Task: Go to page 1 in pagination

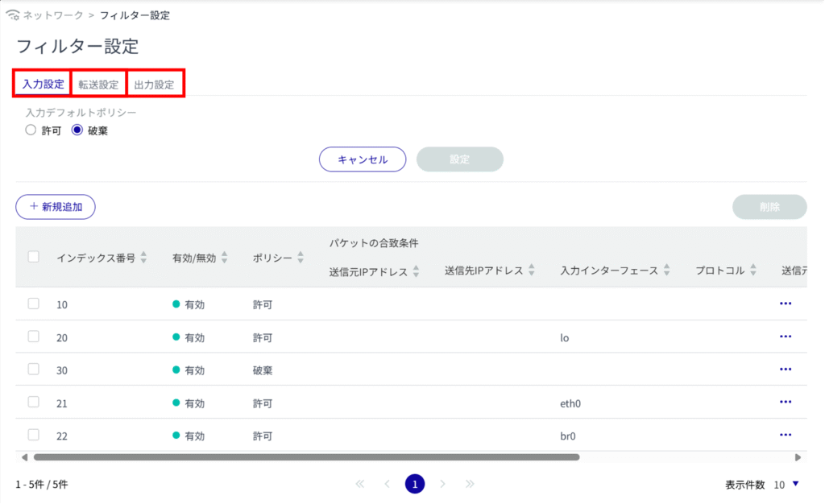Action: [414, 484]
